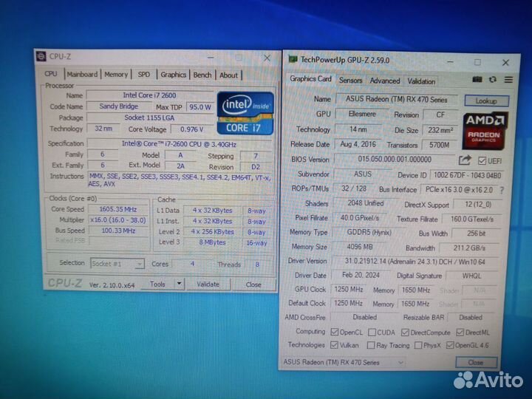The height and width of the screenshot is (399, 532).
Task: Click the Validate button in CPU-Z
Action: pos(208,284)
